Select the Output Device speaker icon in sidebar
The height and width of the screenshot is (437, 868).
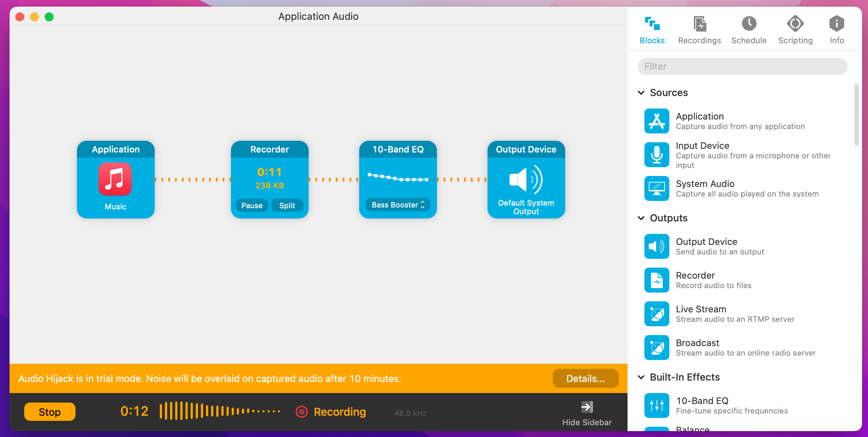[657, 246]
